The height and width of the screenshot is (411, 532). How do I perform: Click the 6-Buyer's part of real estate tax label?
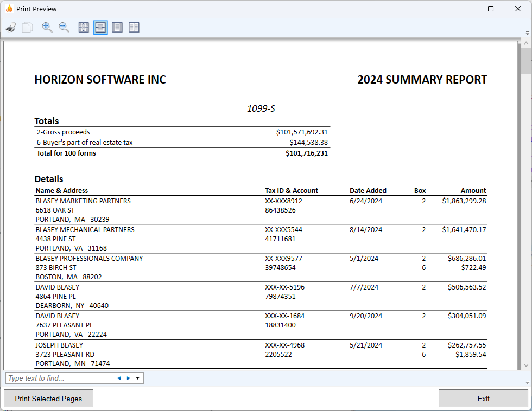85,142
